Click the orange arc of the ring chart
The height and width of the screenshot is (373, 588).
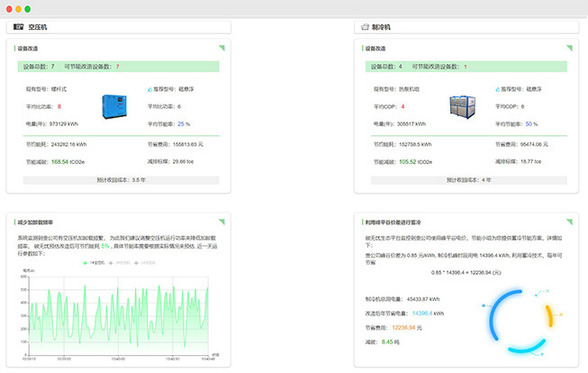549,316
